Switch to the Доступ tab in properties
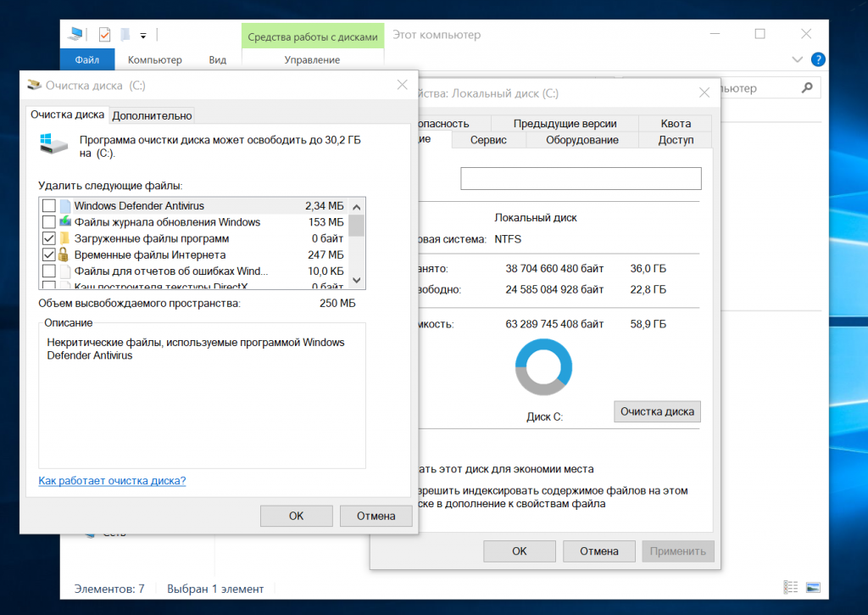 676,140
